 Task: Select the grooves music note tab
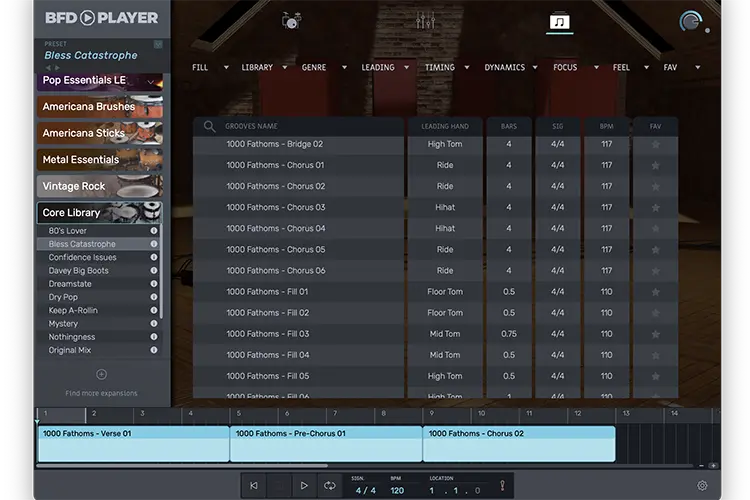(x=559, y=22)
